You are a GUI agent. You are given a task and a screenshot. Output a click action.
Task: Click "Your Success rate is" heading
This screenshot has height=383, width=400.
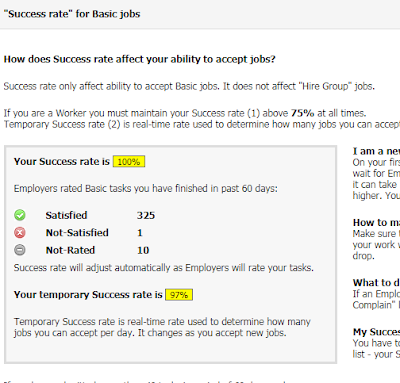(62, 162)
